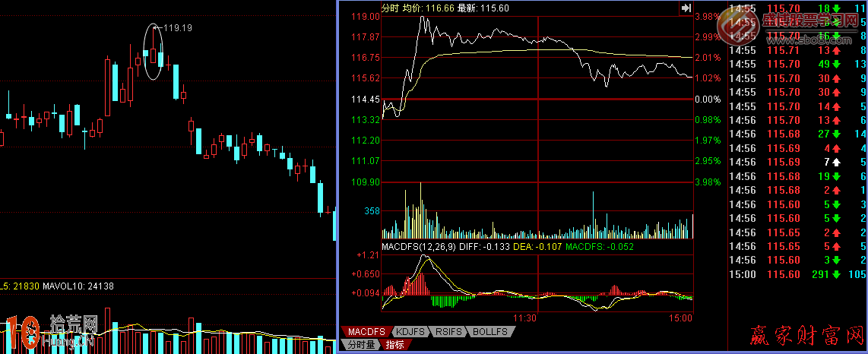Screen dimensions: 868x354
Task: Click the 111.07 price axis label
Action: (366, 161)
